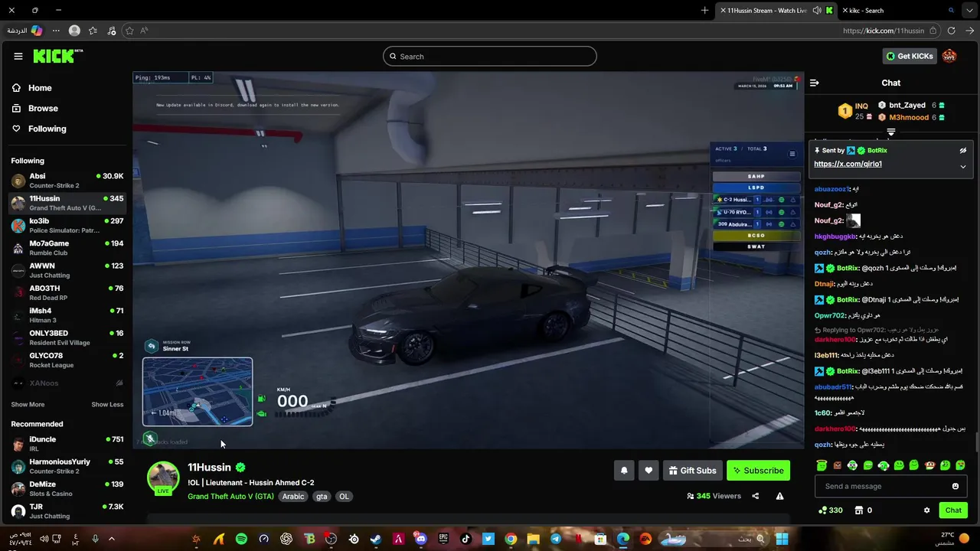
Task: Open Spotify from the taskbar
Action: (241, 539)
